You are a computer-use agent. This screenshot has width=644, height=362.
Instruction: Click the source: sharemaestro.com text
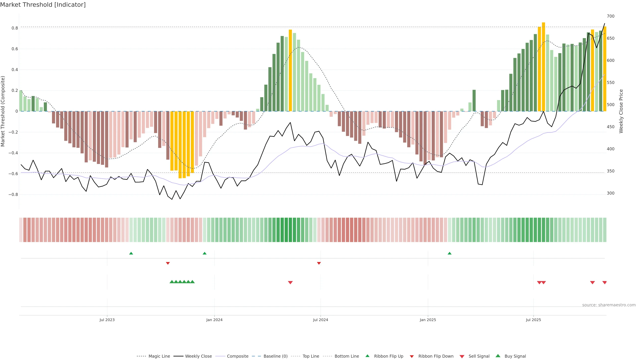coord(609,305)
